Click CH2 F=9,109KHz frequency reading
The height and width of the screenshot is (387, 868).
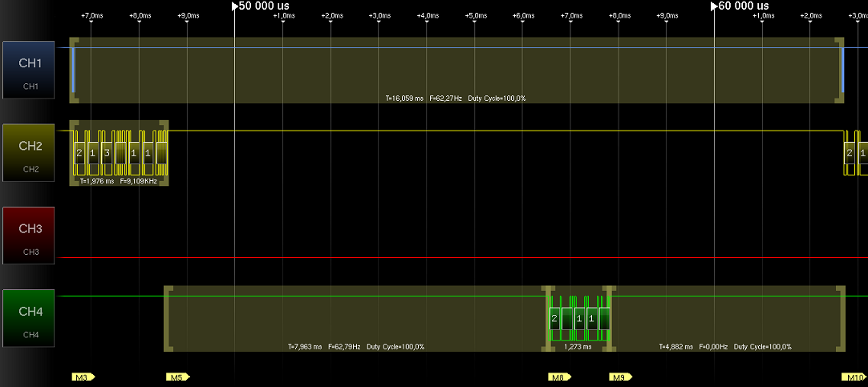139,181
